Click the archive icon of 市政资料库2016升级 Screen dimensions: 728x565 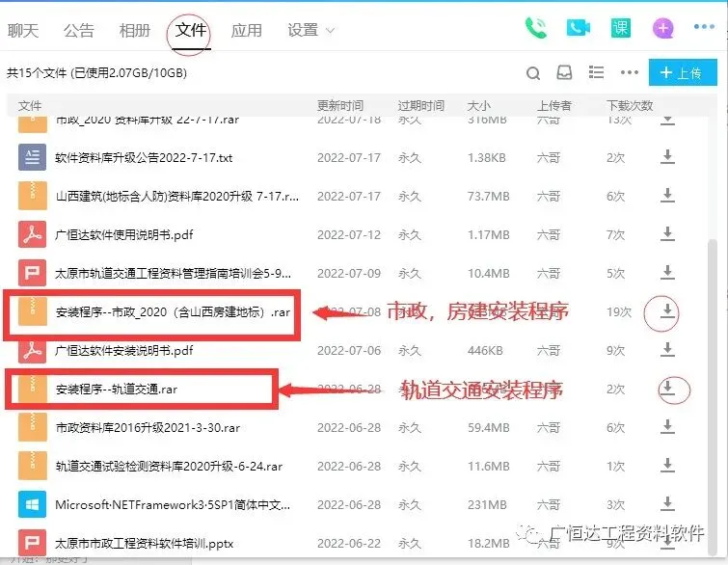(x=32, y=427)
